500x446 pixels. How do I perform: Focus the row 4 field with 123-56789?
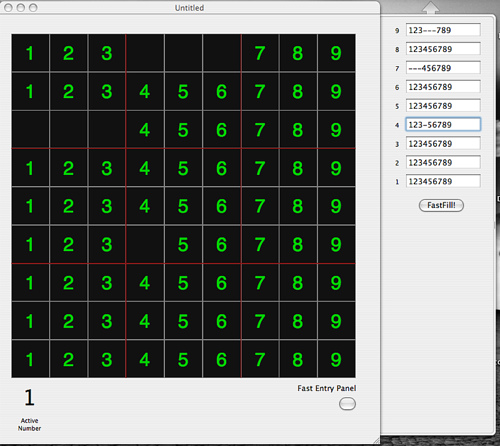coord(443,125)
